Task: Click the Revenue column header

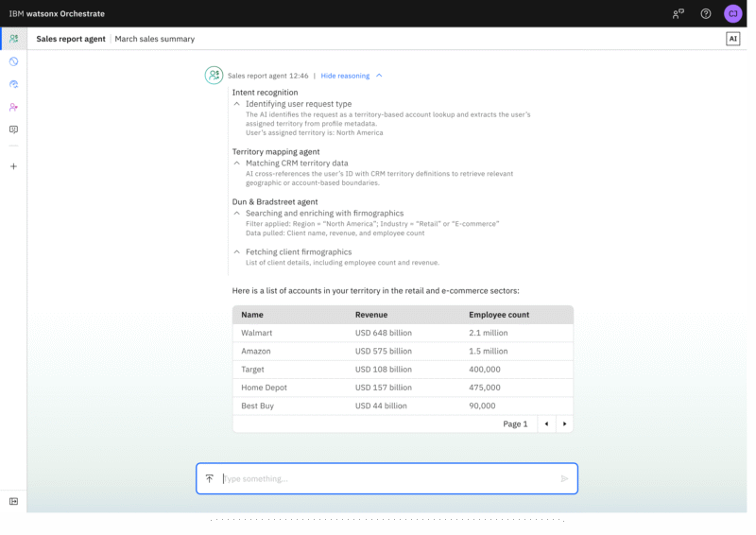Action: tap(371, 315)
